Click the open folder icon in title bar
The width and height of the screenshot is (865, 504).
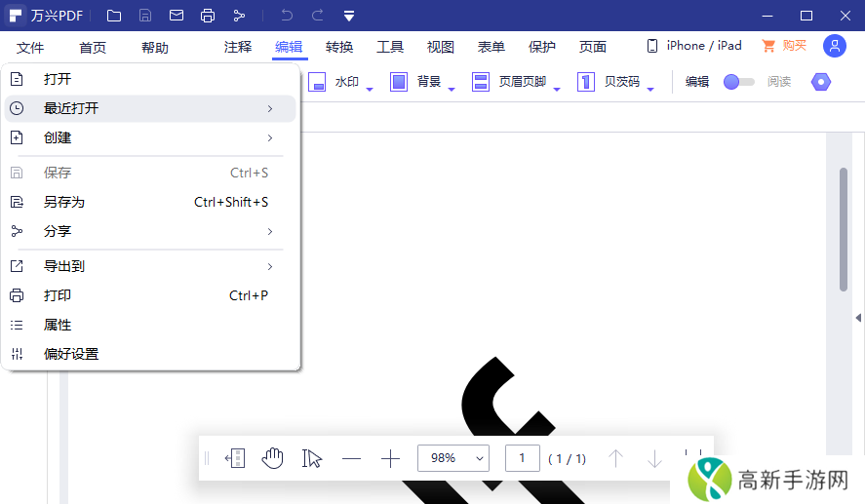click(114, 16)
